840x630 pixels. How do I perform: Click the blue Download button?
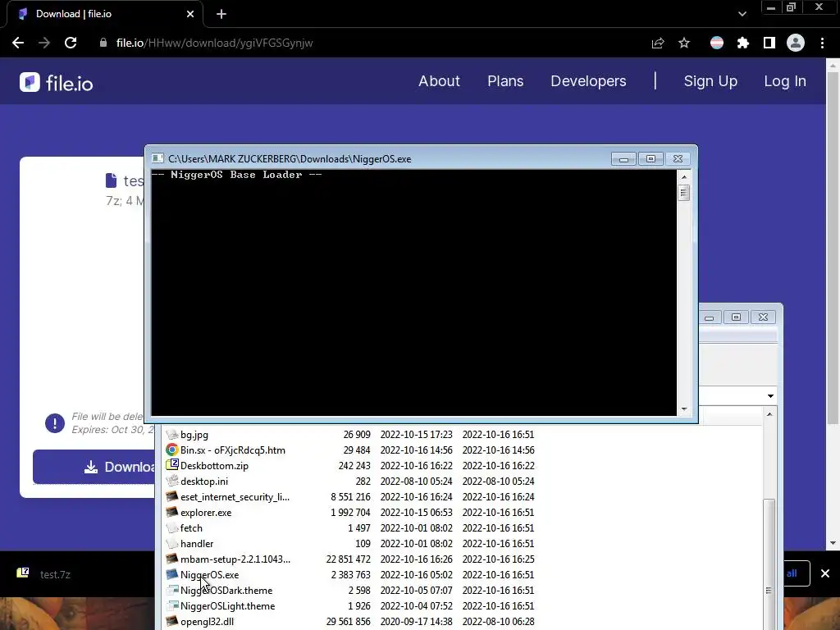(94, 467)
